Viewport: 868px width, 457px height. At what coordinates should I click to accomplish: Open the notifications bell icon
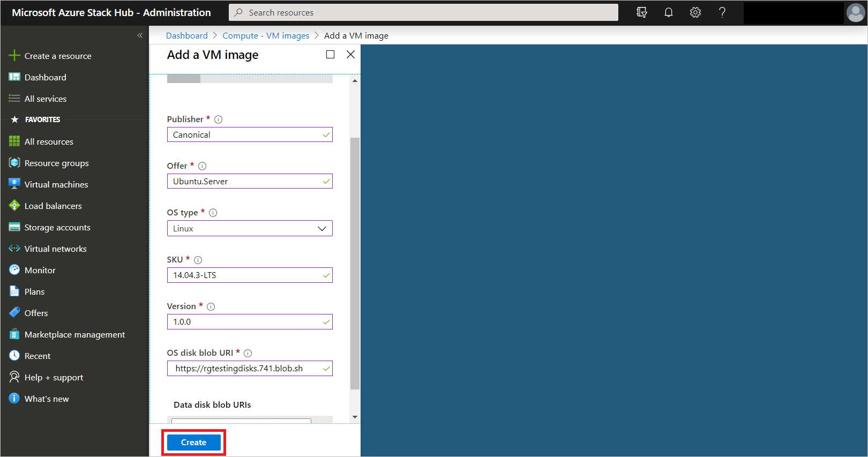pyautogui.click(x=669, y=12)
